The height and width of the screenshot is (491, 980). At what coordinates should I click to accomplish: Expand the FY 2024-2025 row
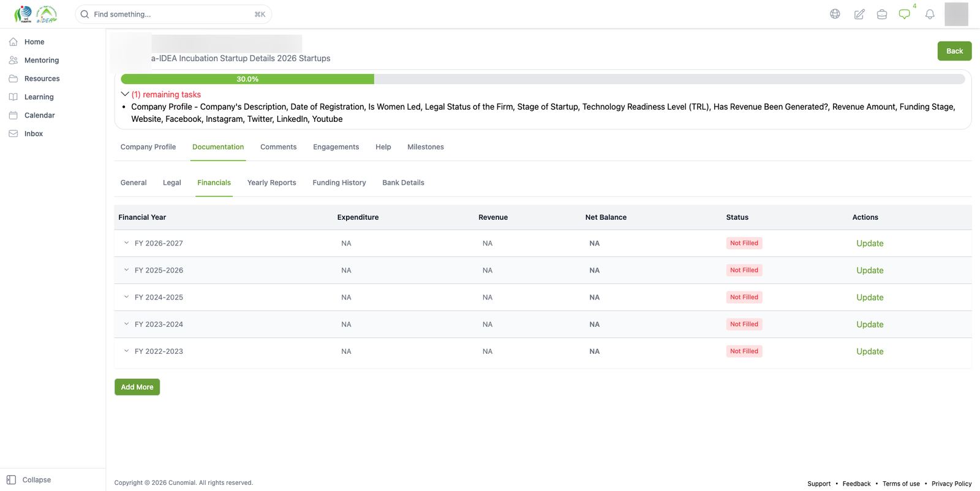coord(126,297)
